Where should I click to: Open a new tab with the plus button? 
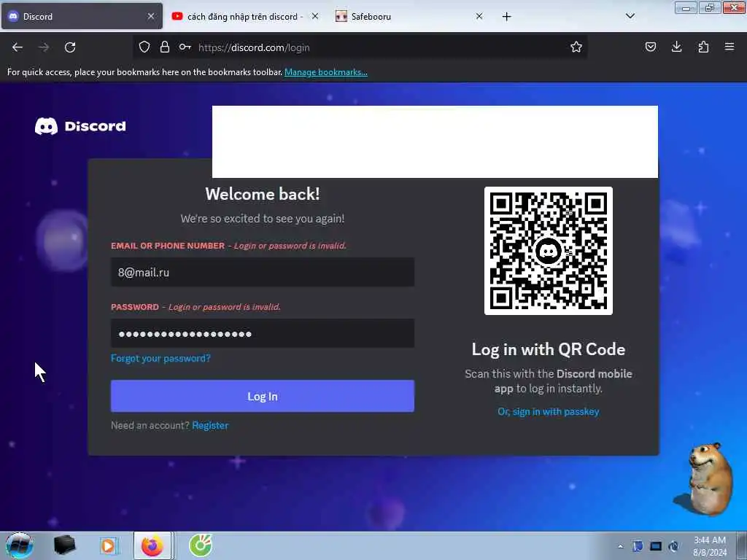pos(506,17)
